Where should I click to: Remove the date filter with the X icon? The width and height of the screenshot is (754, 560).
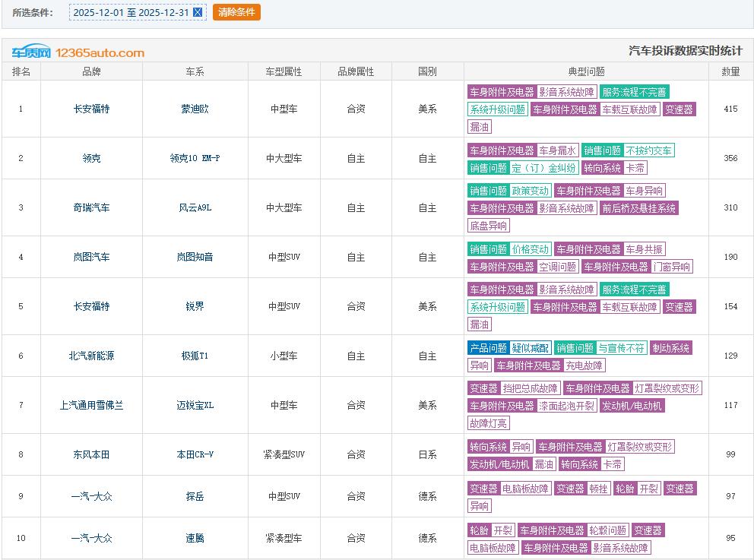click(197, 12)
